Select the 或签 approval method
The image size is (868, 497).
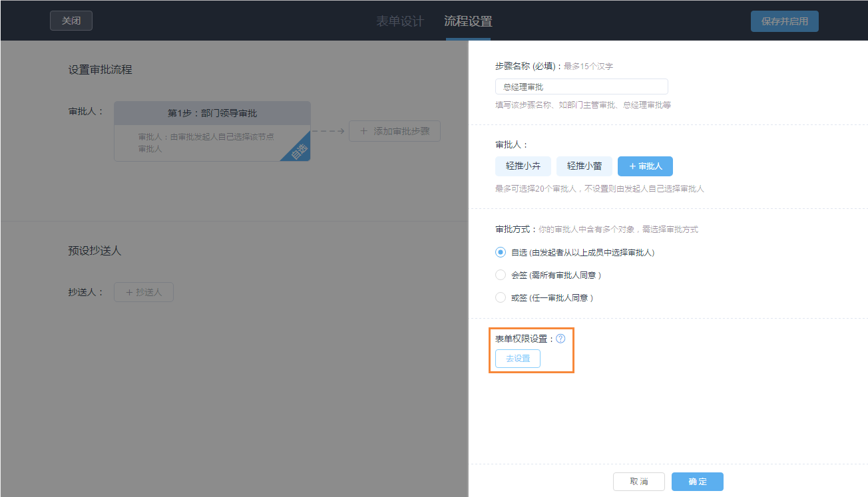click(500, 297)
